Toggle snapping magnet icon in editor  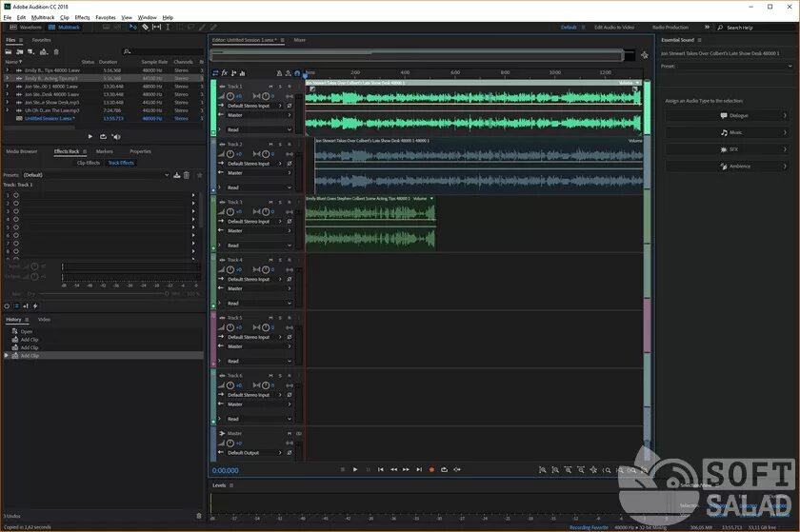pyautogui.click(x=297, y=73)
